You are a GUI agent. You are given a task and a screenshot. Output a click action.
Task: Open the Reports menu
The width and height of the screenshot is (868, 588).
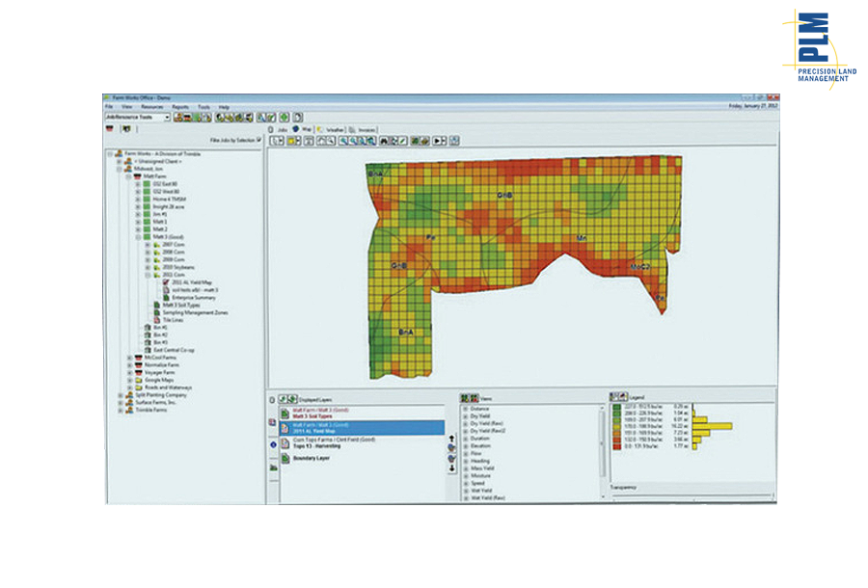pos(180,107)
